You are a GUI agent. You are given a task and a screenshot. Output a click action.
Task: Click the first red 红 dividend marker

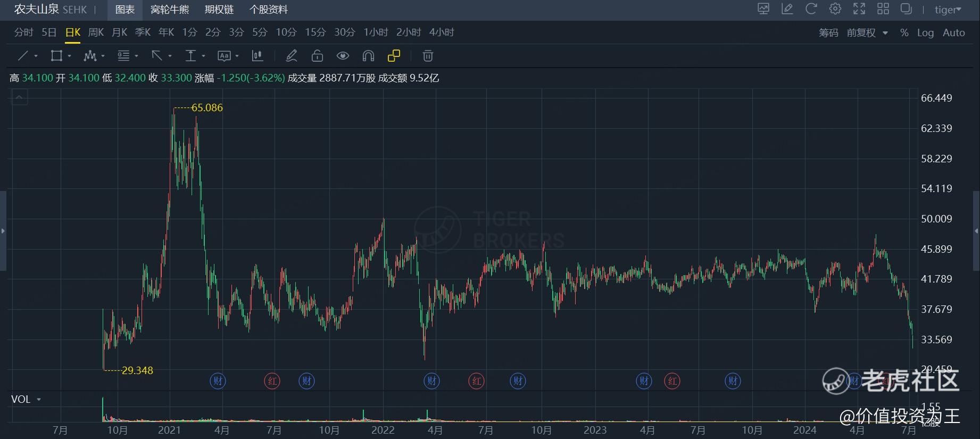(x=272, y=381)
